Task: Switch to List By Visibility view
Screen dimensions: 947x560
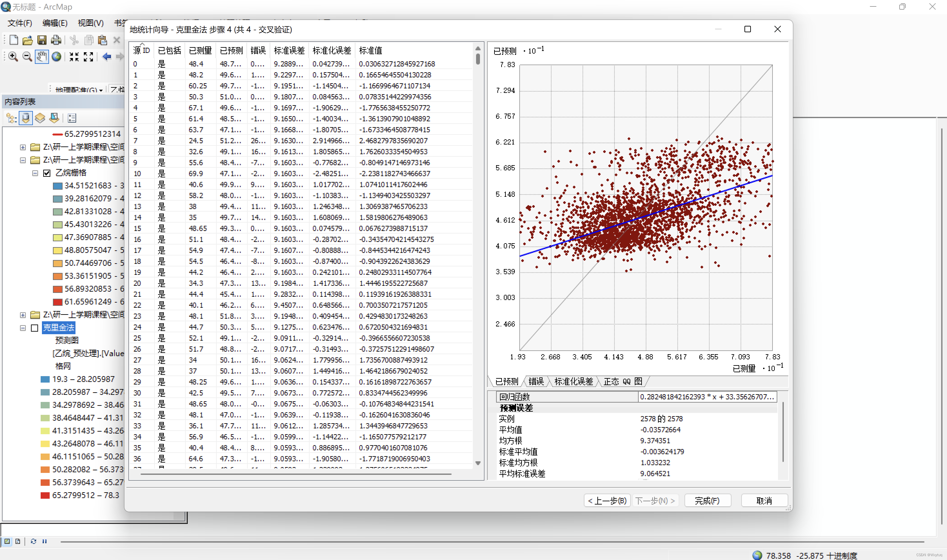Action: 40,118
